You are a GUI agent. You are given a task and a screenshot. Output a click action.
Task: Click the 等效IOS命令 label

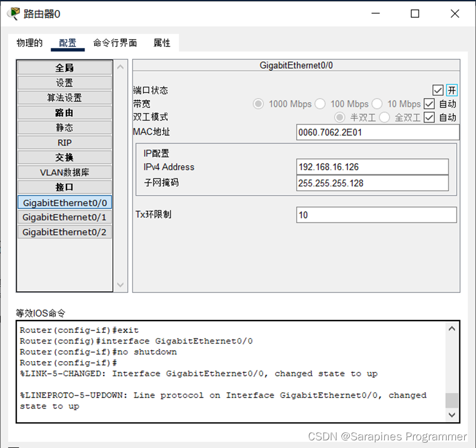click(x=41, y=313)
